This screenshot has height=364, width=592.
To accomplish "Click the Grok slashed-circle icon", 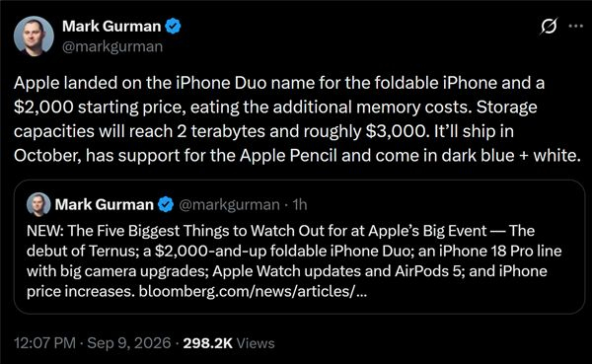I will [x=549, y=26].
